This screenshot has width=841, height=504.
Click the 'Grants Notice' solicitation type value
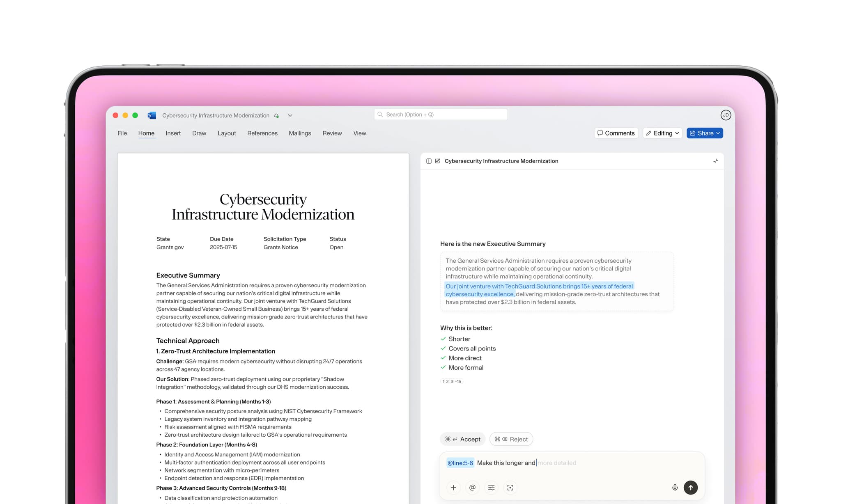click(281, 247)
